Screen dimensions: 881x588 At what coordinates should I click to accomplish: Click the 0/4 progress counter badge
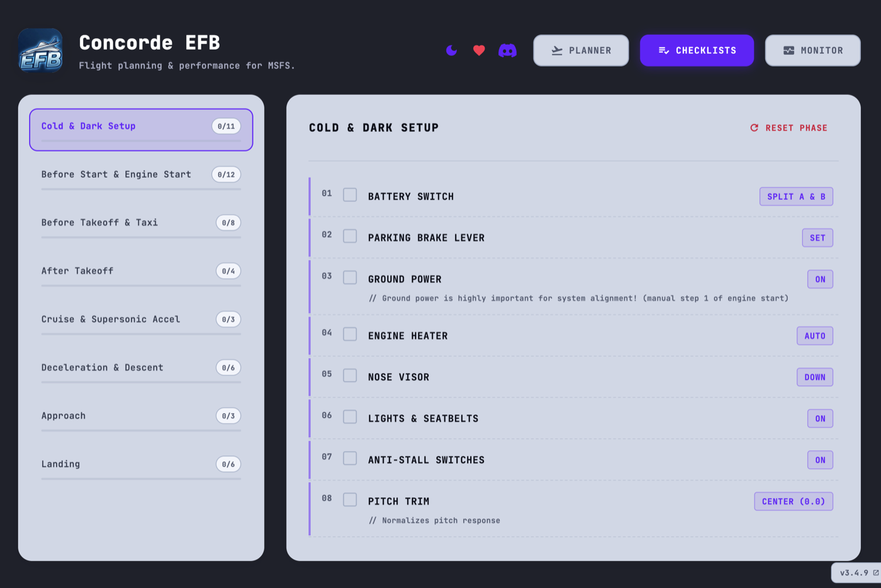pos(228,271)
